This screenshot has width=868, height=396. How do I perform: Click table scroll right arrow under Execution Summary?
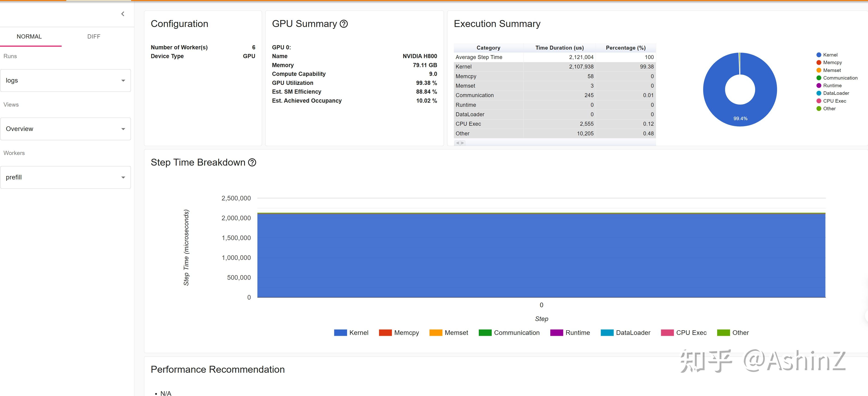(x=463, y=143)
